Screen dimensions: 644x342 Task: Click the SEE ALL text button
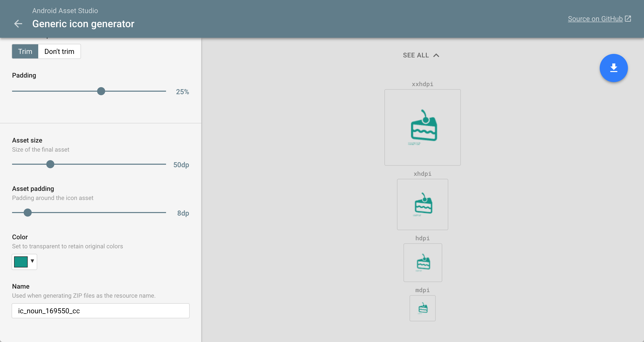[x=416, y=55]
